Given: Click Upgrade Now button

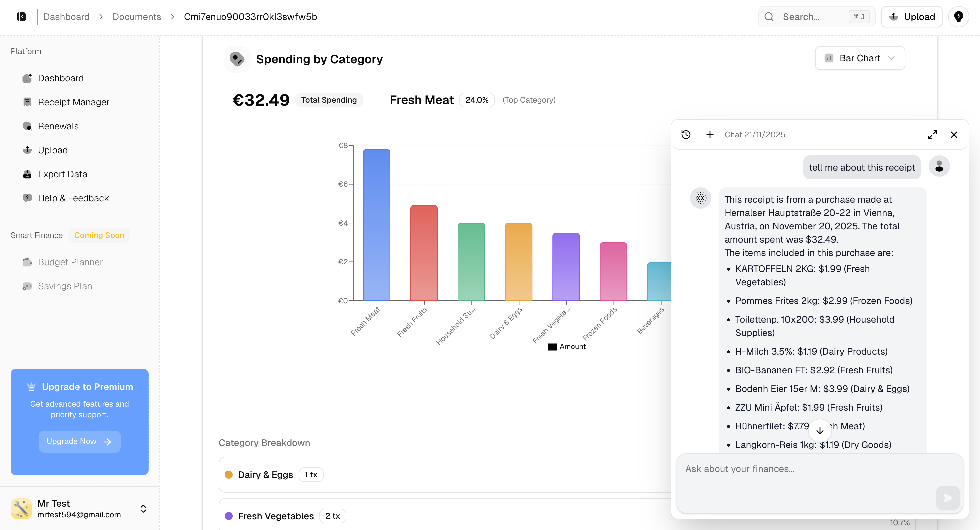Looking at the screenshot, I should (79, 441).
